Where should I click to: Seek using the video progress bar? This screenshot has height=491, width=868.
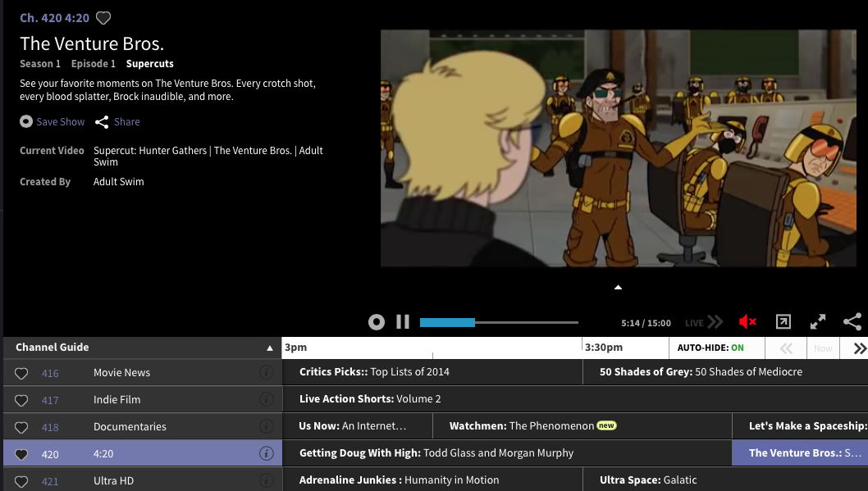(499, 322)
